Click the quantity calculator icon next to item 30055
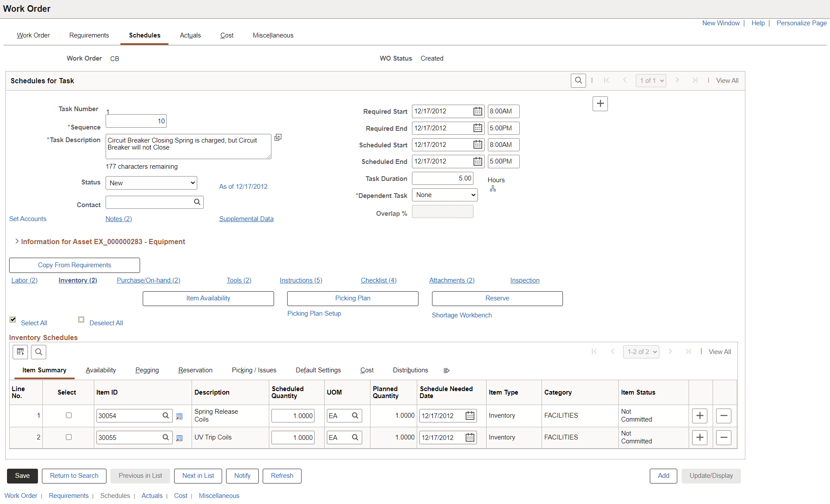 [x=180, y=438]
